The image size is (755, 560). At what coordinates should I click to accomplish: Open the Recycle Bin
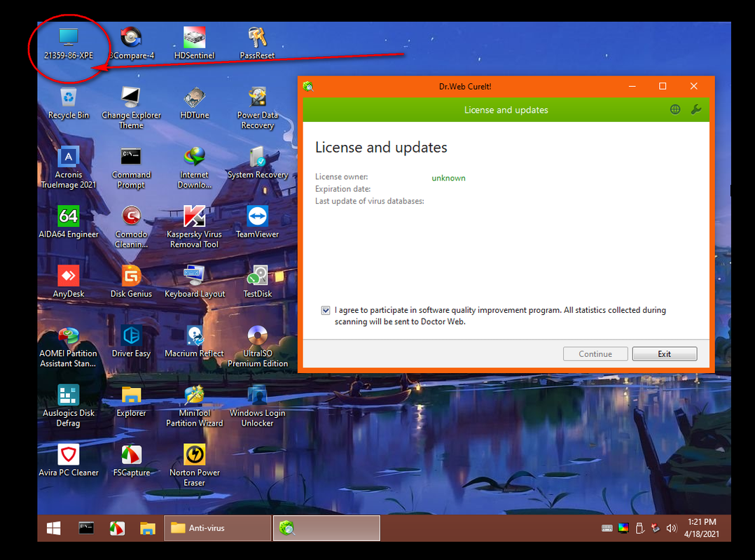point(69,103)
